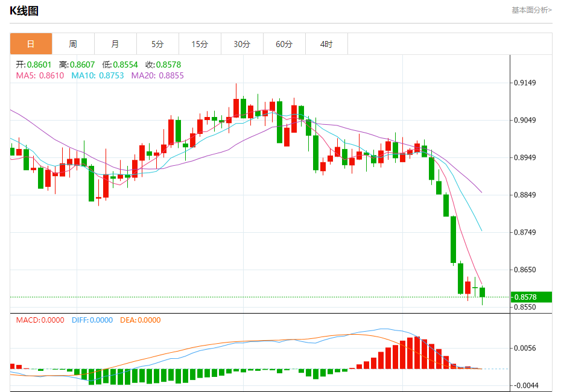This screenshot has width=561, height=392.
Task: Click the 低:0.8554 low price value
Action: (x=120, y=65)
